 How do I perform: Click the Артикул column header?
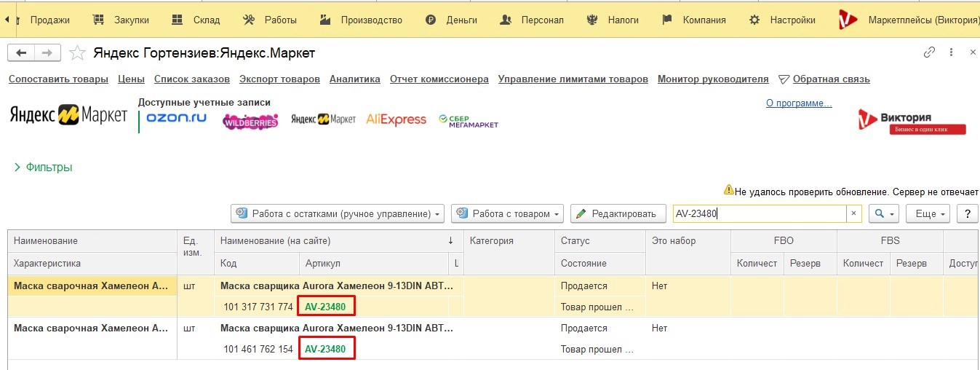click(x=374, y=263)
